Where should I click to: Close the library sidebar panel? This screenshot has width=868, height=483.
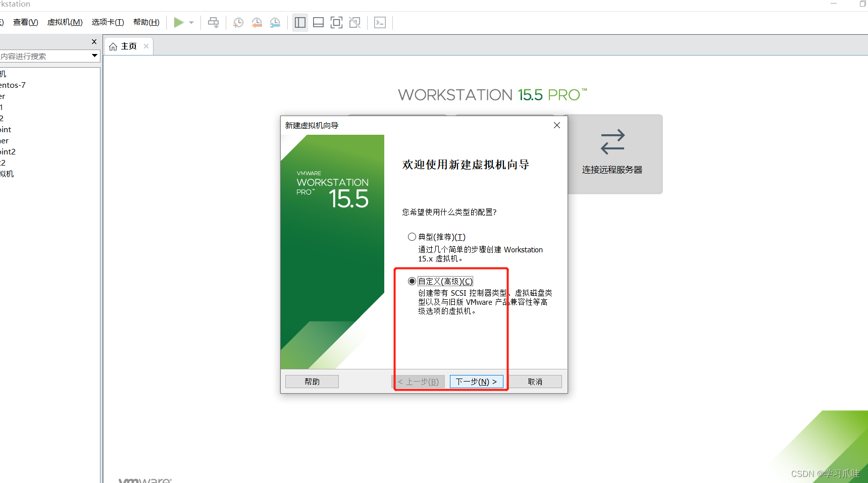click(94, 41)
